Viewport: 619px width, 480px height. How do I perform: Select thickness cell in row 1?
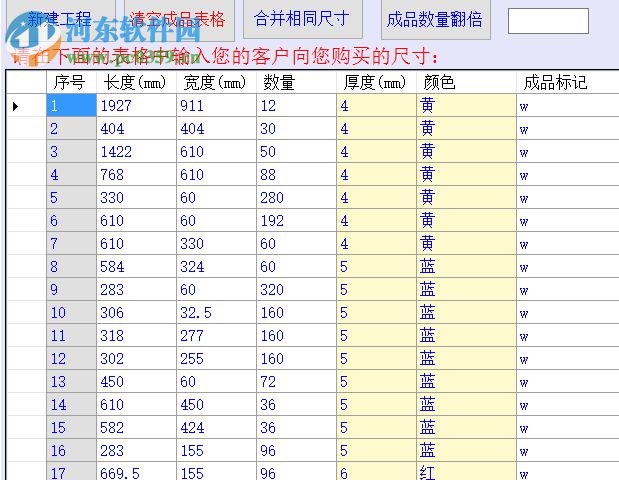coord(377,106)
